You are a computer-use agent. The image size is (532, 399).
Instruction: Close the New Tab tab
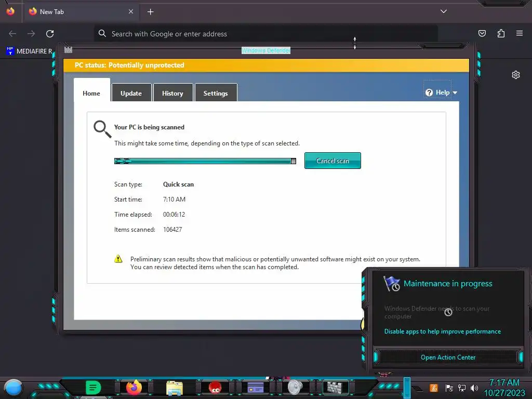tap(131, 11)
